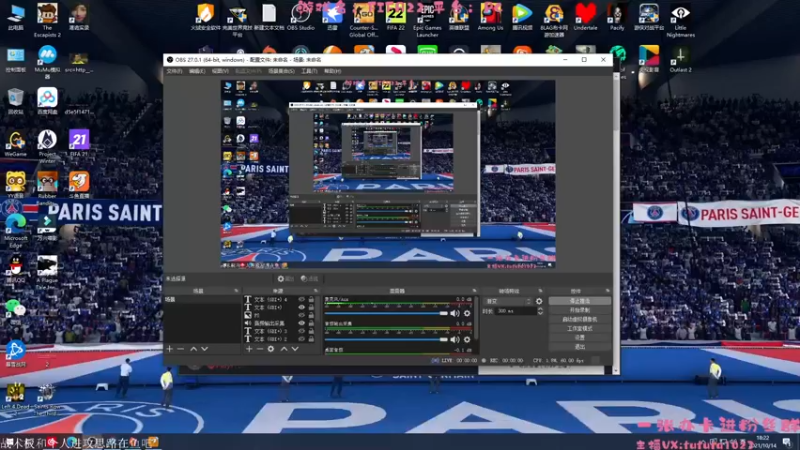This screenshot has width=800, height=450.
Task: Open the Undertale desktop shortcut
Action: pos(585,17)
